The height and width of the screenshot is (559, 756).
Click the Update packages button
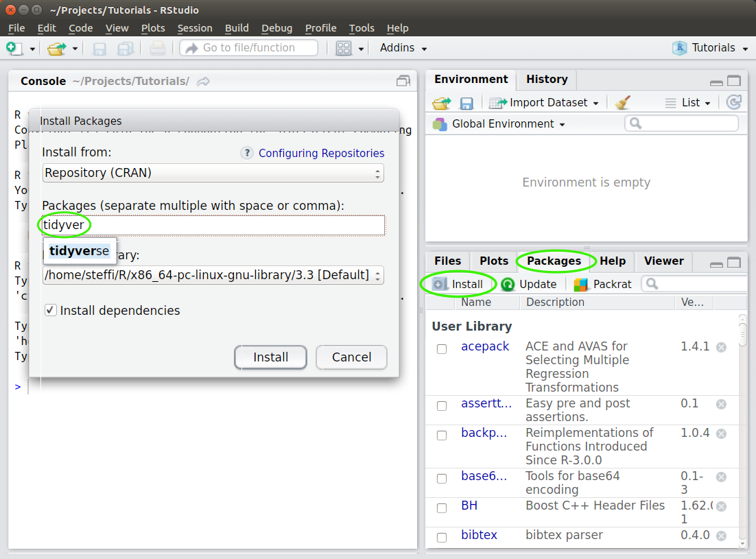[x=528, y=285]
